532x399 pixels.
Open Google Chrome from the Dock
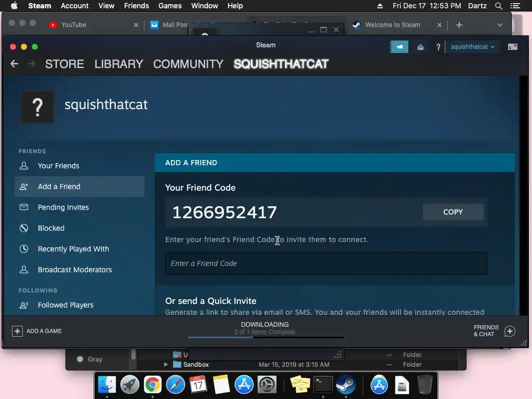pos(153,384)
